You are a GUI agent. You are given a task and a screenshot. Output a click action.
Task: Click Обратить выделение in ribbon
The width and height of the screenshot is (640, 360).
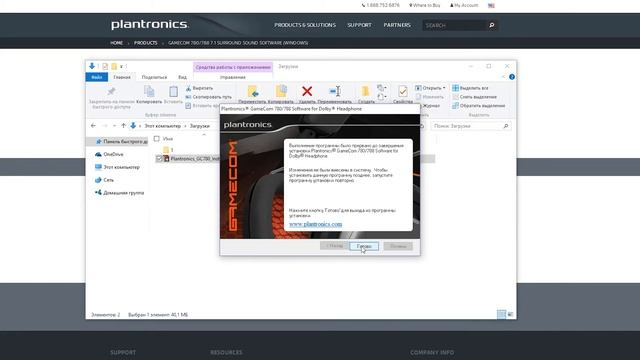click(x=478, y=106)
